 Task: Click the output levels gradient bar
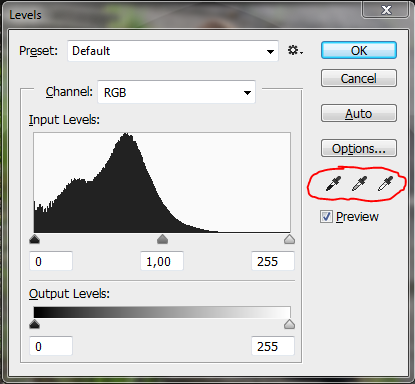tap(162, 312)
